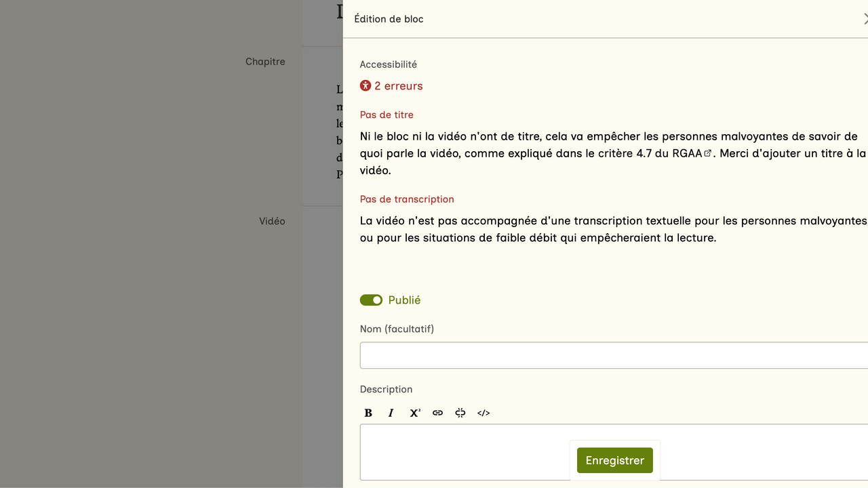
Task: Select the Pas de titre error heading
Action: [387, 115]
